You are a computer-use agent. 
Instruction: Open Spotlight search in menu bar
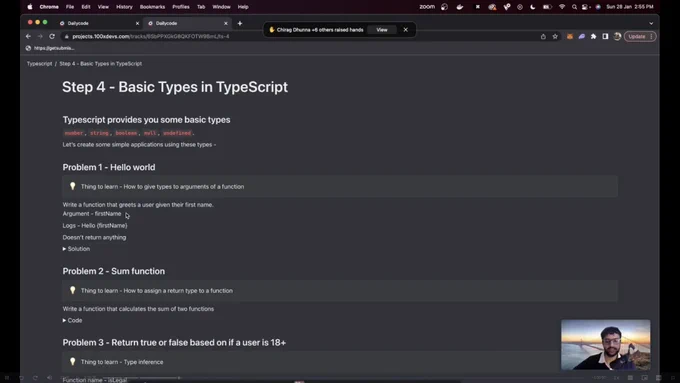click(574, 7)
